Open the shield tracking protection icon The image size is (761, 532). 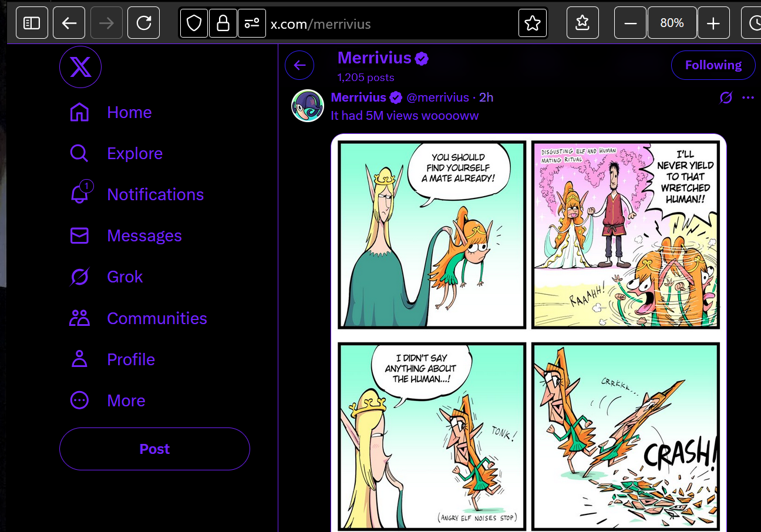(x=194, y=23)
